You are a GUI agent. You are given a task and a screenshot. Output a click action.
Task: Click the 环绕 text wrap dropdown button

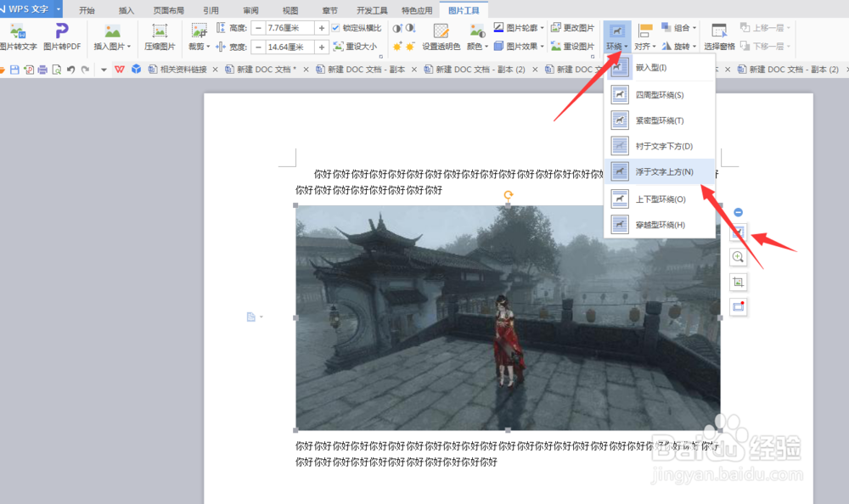[x=617, y=36]
